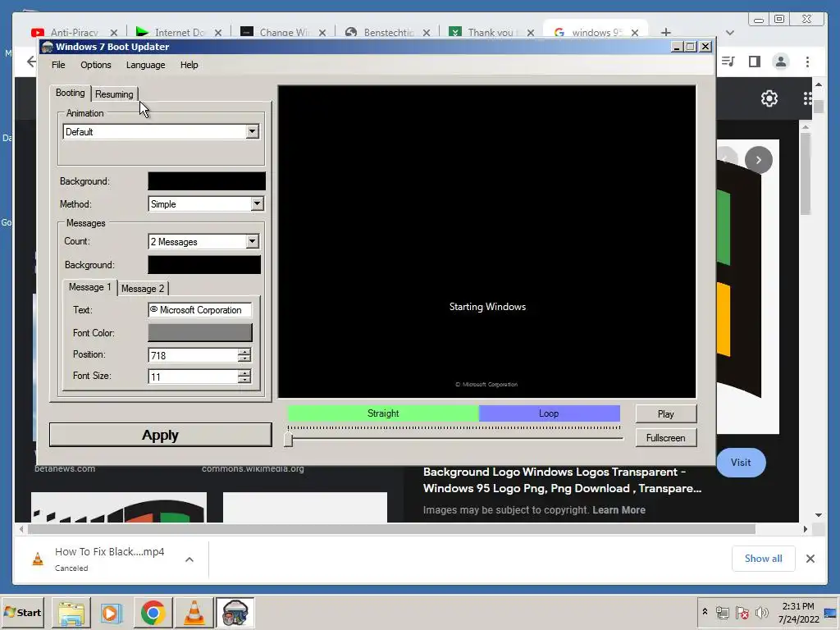Pick the boot Background black color swatch
840x630 pixels.
(x=207, y=181)
